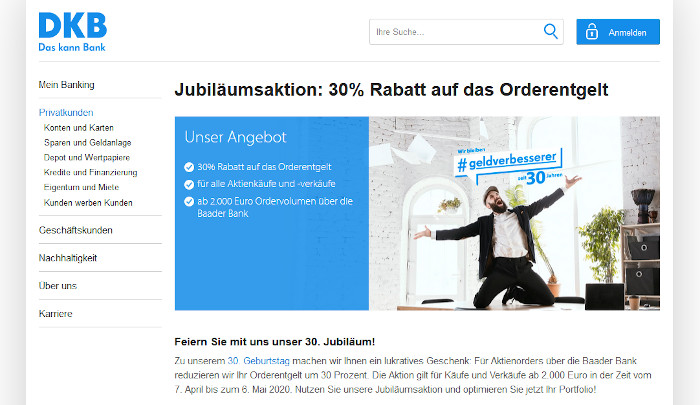Click the checkmark beside Aktienkäufe und -verkäufe
This screenshot has height=405, width=700.
[189, 184]
